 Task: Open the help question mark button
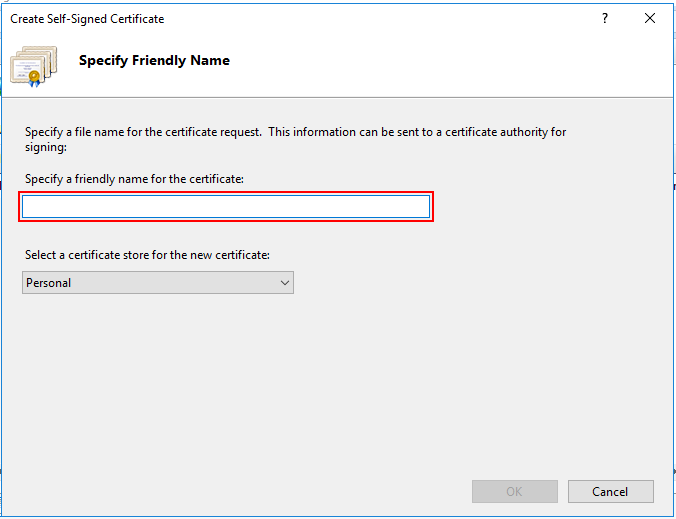pos(605,19)
